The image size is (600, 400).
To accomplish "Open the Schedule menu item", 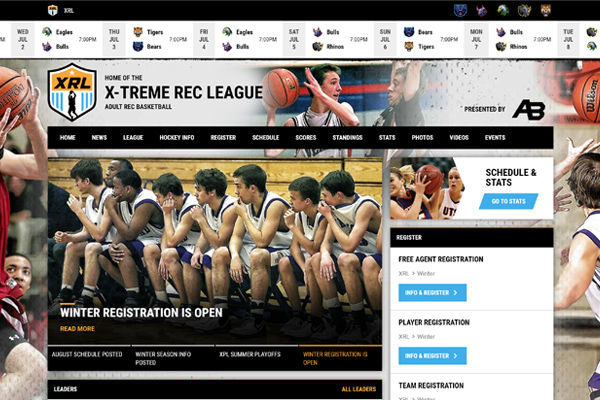I will tap(265, 137).
